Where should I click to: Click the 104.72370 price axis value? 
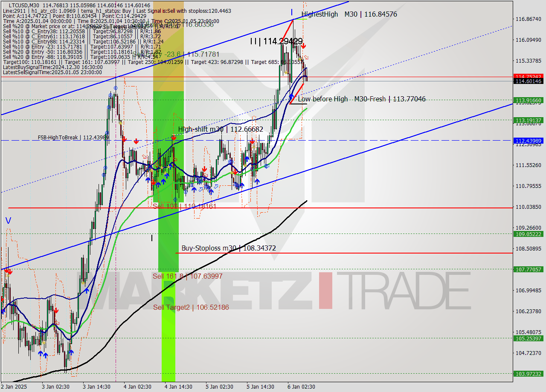point(529,353)
